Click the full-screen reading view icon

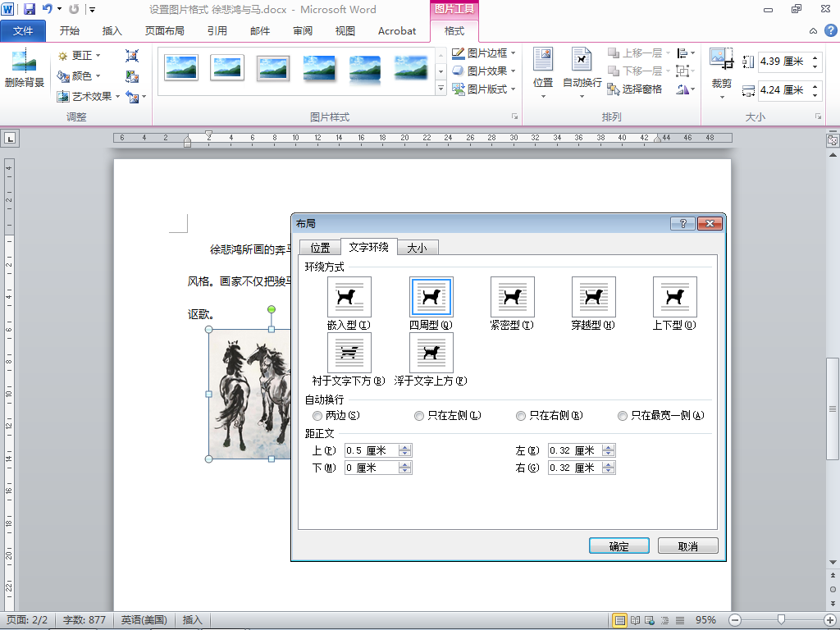coord(636,620)
